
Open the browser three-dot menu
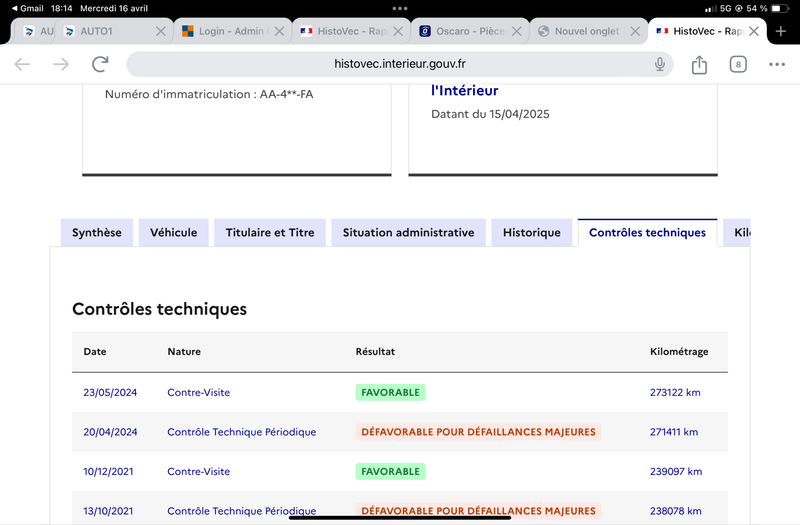tap(777, 64)
